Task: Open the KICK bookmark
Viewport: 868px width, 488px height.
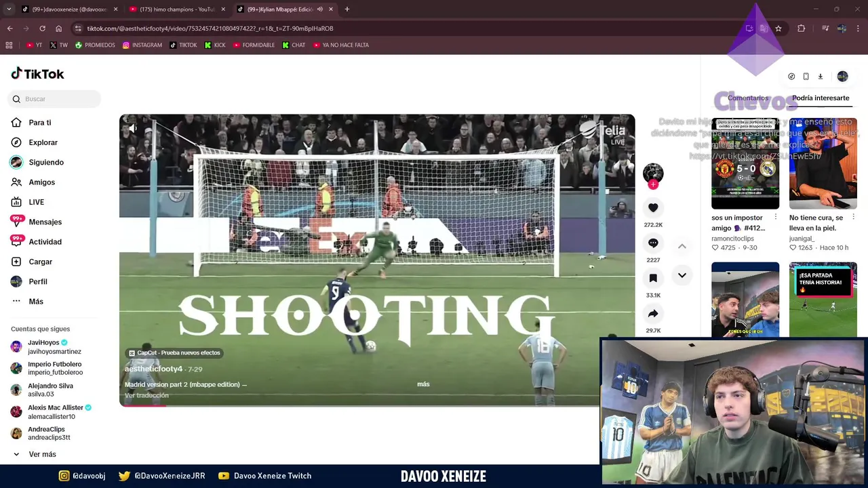Action: tap(215, 45)
